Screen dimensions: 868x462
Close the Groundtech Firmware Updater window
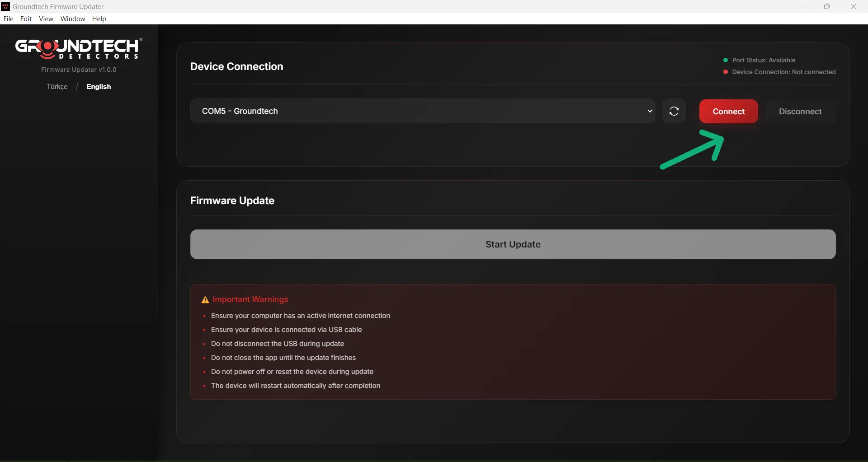[x=853, y=6]
